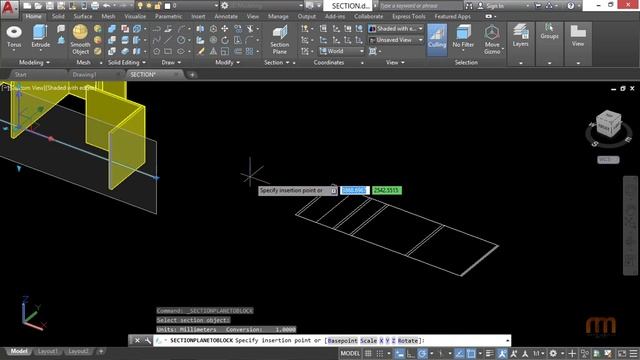Choose the Rectangle tool in Draw panel
This screenshot has height=360, width=640.
click(168, 52)
